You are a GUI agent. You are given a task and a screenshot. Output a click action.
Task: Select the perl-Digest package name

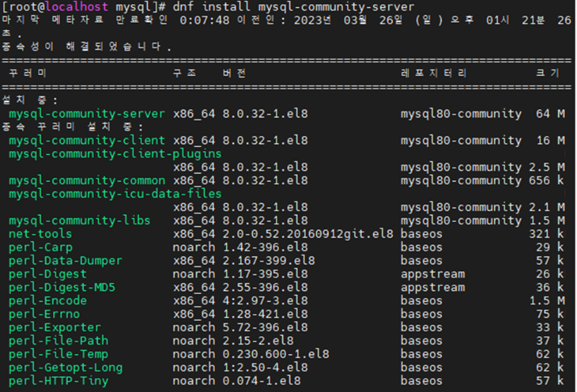click(48, 275)
